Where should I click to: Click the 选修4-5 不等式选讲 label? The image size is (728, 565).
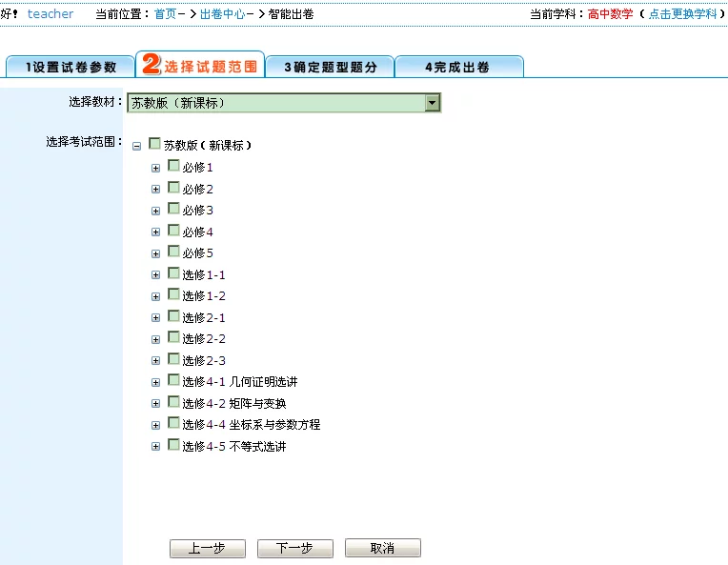(x=234, y=447)
